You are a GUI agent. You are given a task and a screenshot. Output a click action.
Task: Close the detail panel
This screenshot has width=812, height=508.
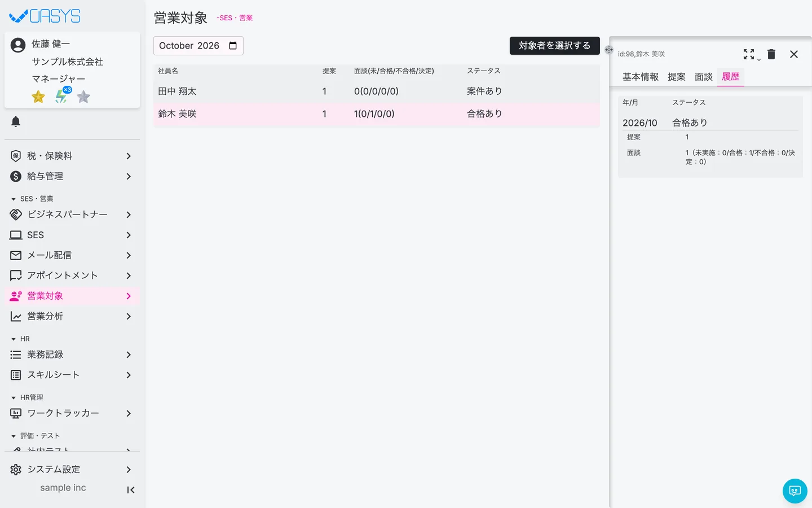(x=794, y=54)
